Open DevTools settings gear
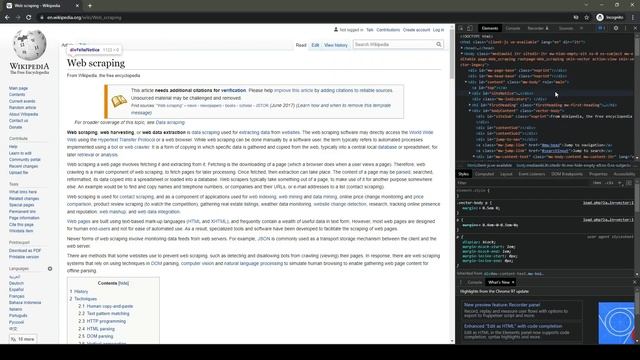 tap(616, 28)
